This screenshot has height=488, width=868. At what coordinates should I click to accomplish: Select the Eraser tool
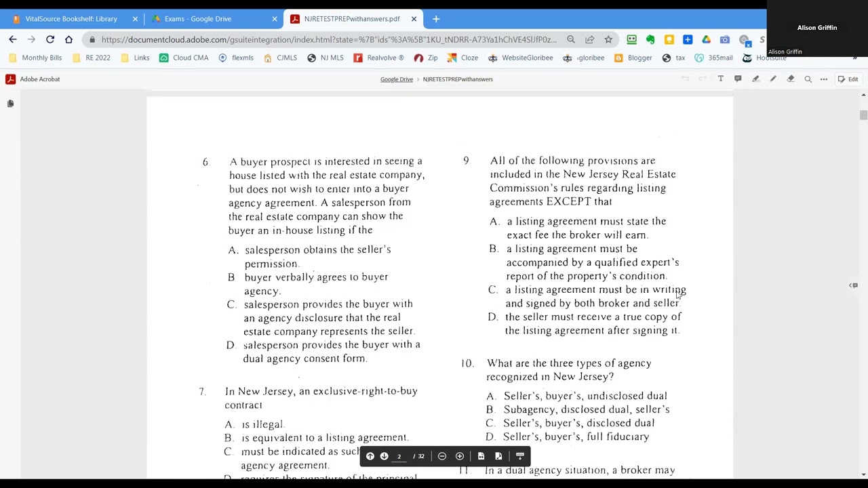coord(791,79)
